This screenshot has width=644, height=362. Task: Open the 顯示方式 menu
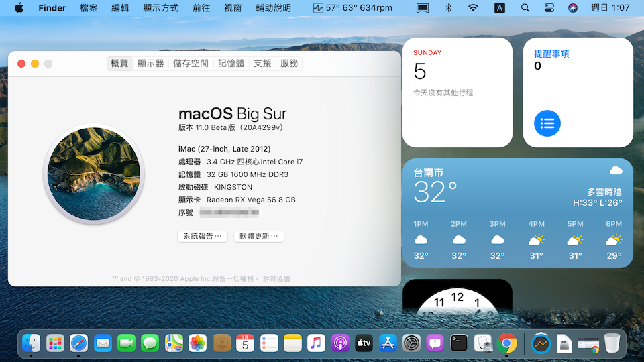160,8
